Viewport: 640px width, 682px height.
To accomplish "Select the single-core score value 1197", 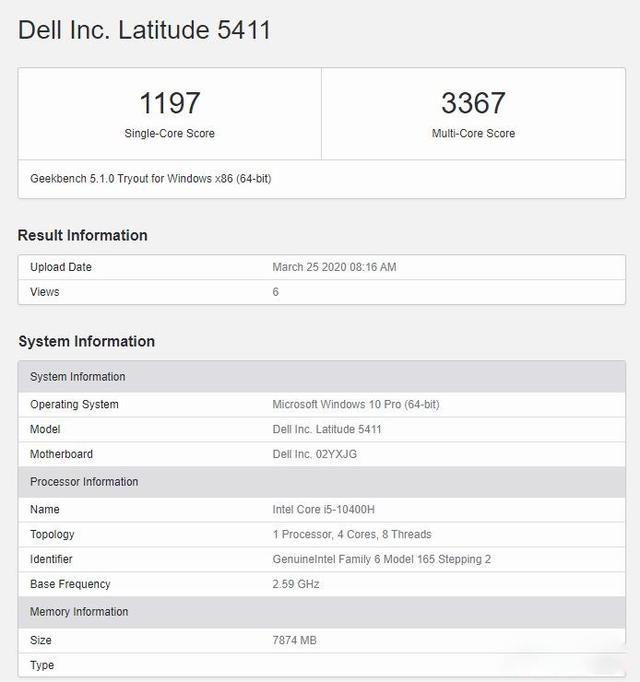I will [x=170, y=103].
